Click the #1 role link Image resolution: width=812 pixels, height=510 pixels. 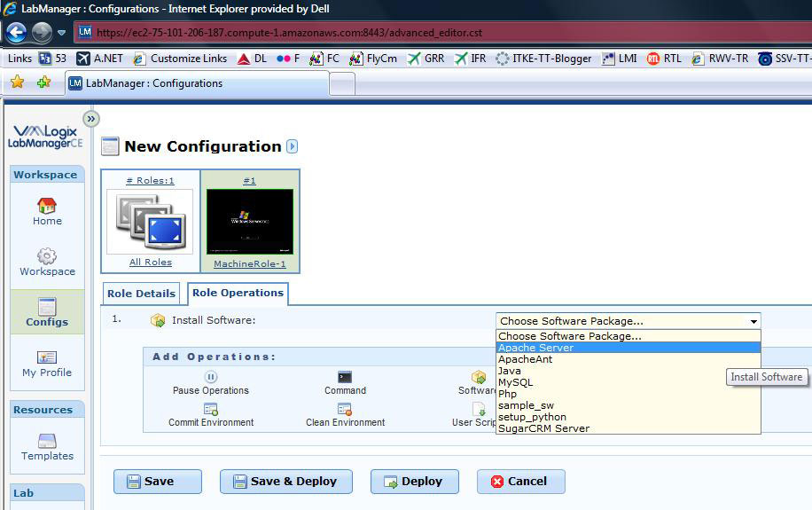pyautogui.click(x=250, y=180)
